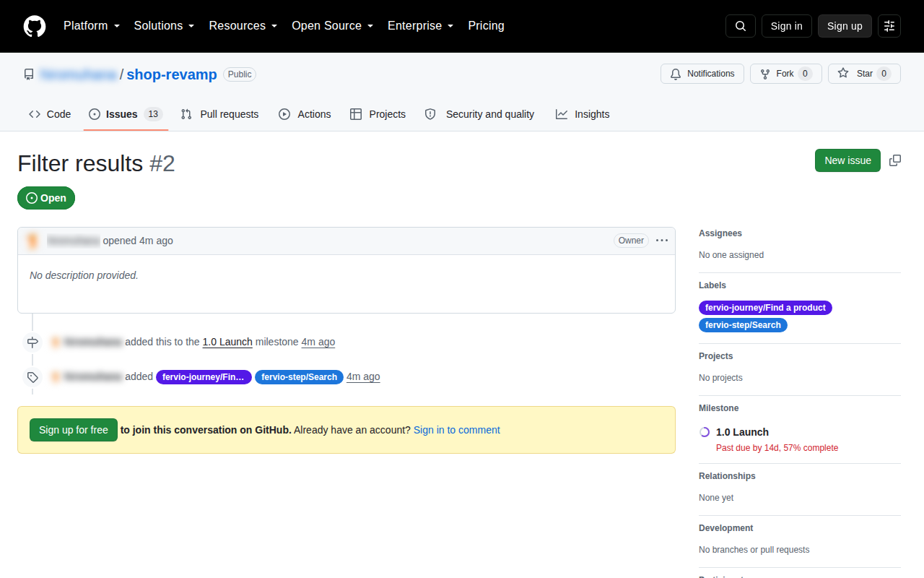The image size is (924, 578).
Task: Open the 1.0 Launch milestone link in timeline
Action: [227, 342]
